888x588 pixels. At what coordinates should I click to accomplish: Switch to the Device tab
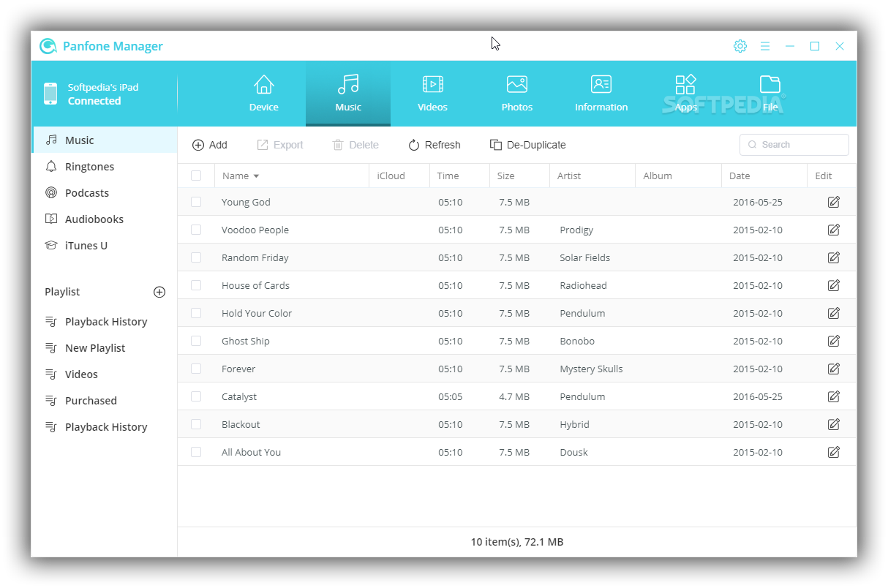point(264,94)
